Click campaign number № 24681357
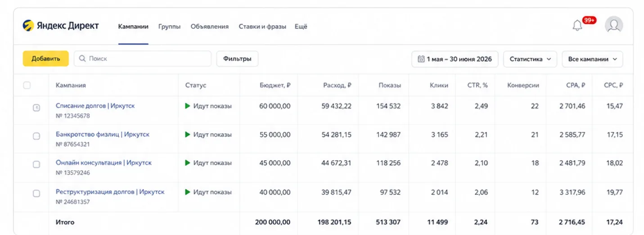 (73, 202)
